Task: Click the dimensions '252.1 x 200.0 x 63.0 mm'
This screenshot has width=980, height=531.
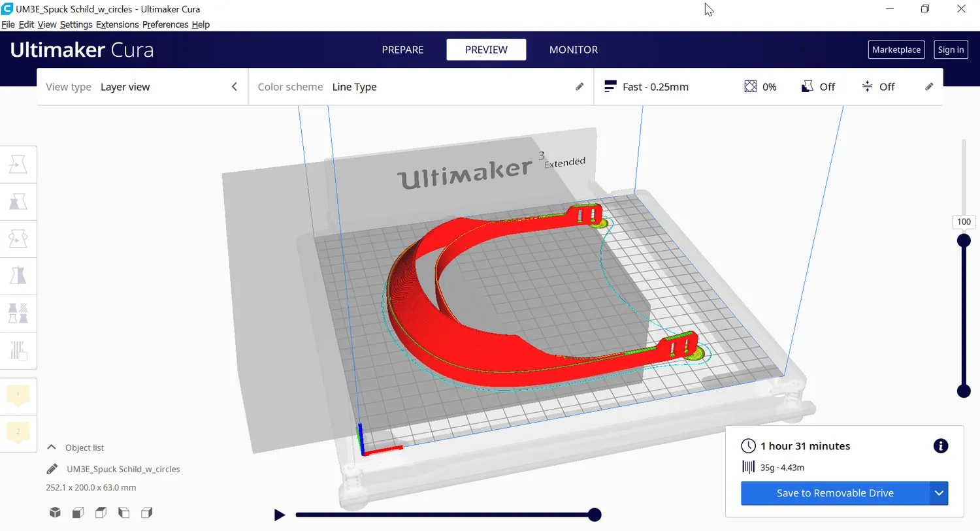Action: [x=91, y=487]
